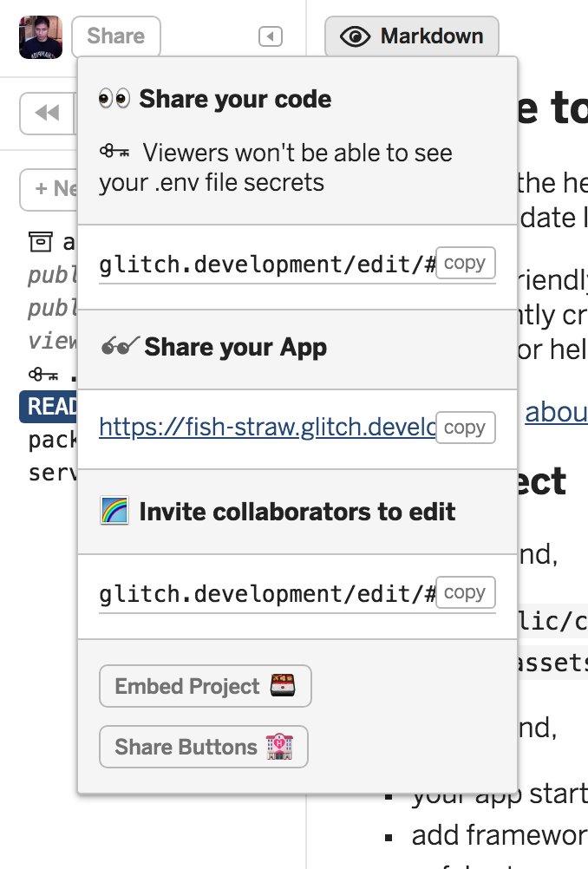Open the Share Buttons option
588x869 pixels.
point(204,748)
